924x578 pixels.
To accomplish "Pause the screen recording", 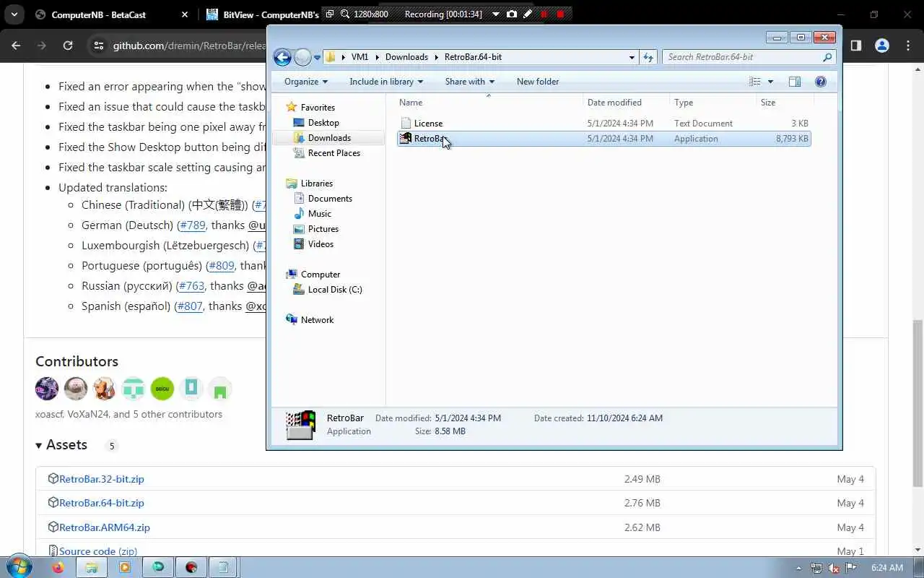I will tap(544, 14).
